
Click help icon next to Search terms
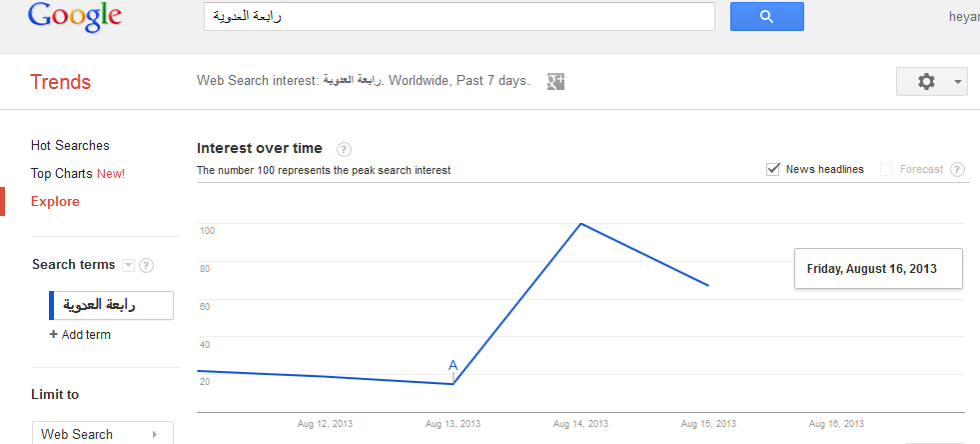(146, 265)
